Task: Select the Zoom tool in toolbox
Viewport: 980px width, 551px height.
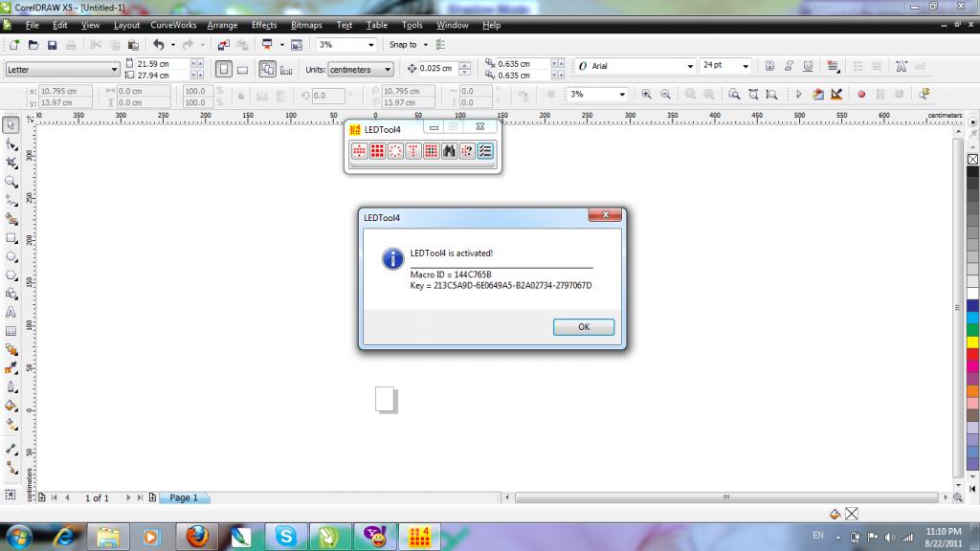Action: point(11,182)
